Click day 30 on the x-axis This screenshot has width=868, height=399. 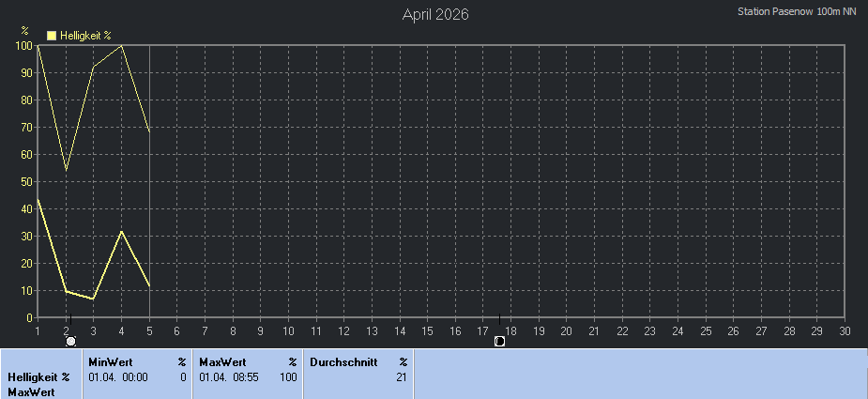pos(845,330)
